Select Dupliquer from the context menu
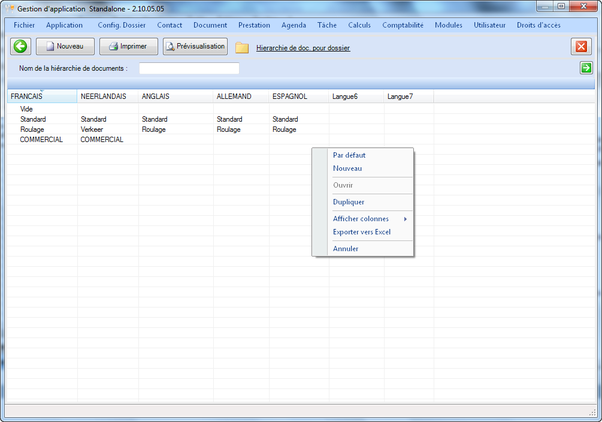Screen dimensions: 602x422 (349, 202)
